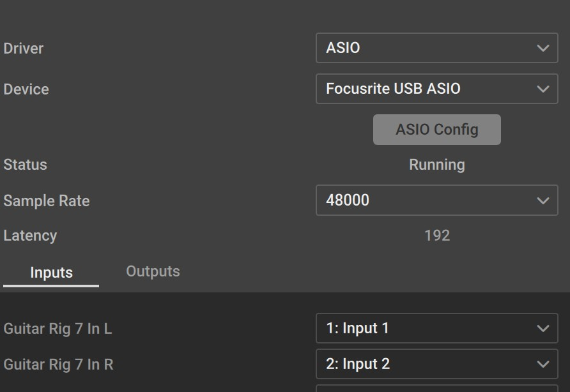The height and width of the screenshot is (392, 570).
Task: Click the 'Guitar Rig 7 In R' label
Action: 58,365
